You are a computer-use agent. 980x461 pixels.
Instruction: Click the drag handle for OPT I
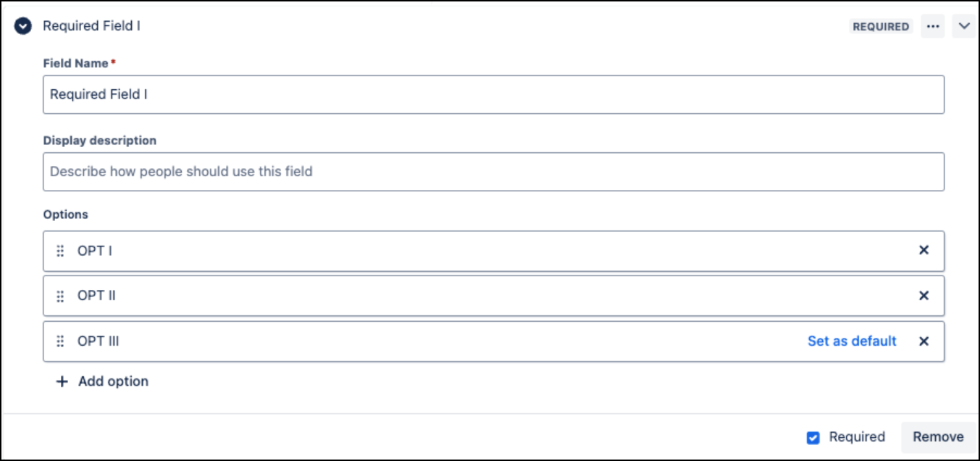pyautogui.click(x=61, y=251)
